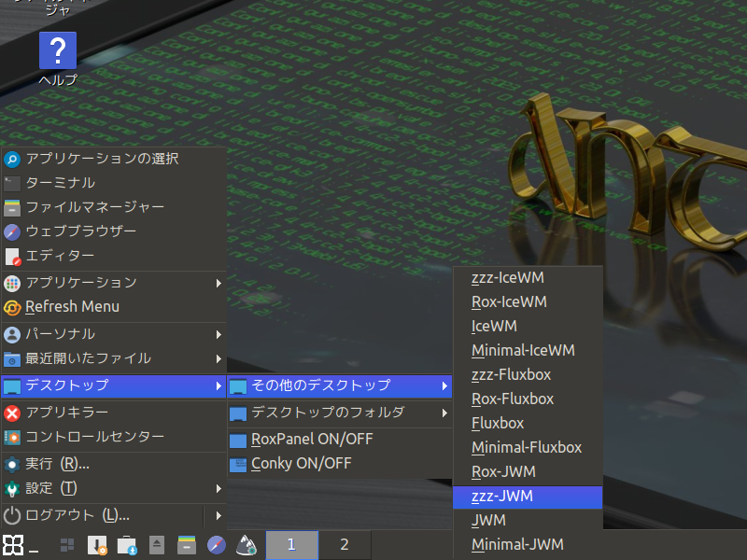Switch to Rox-IceWM desktop
This screenshot has height=560, width=747.
coord(528,301)
